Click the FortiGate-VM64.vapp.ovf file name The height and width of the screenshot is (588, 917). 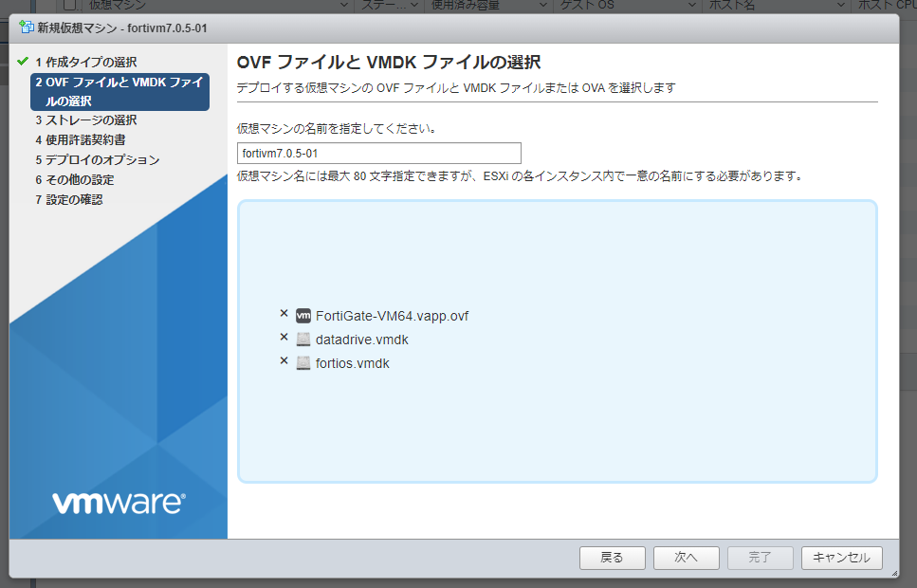pos(392,316)
